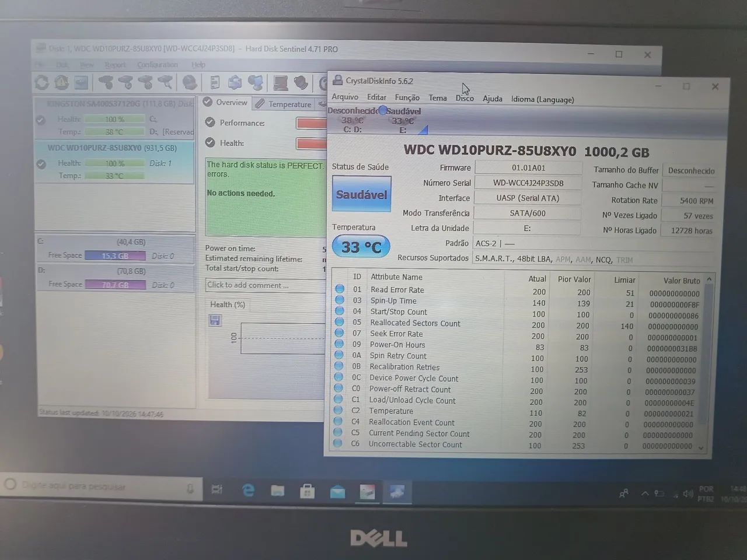This screenshot has width=747, height=560.
Task: Select the WDC WD10PURZ-85U8XY0 disk entry
Action: [115, 162]
